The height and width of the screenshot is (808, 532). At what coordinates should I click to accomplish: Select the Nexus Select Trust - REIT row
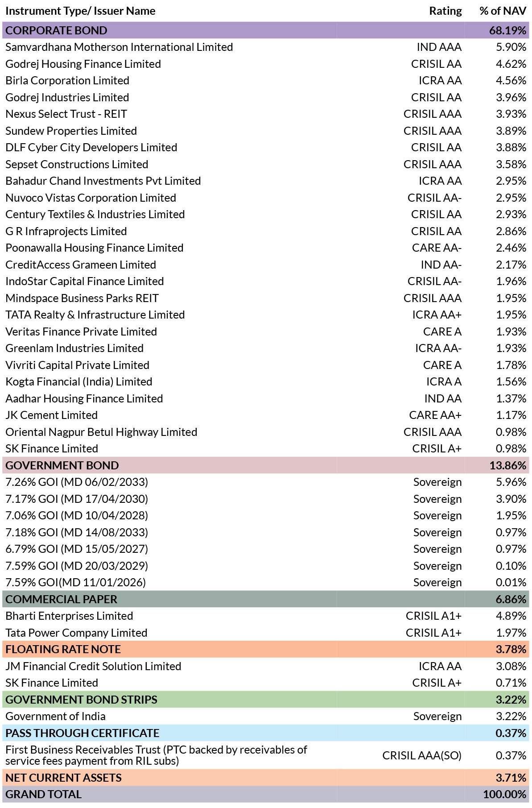coord(266,114)
